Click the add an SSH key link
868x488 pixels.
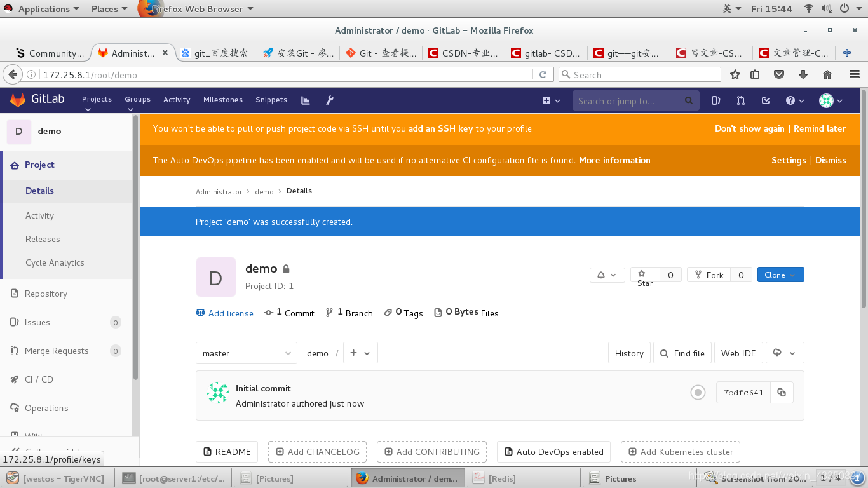(440, 128)
